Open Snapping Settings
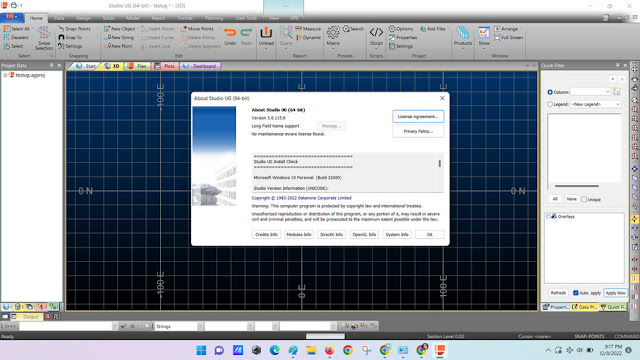 tap(70, 46)
